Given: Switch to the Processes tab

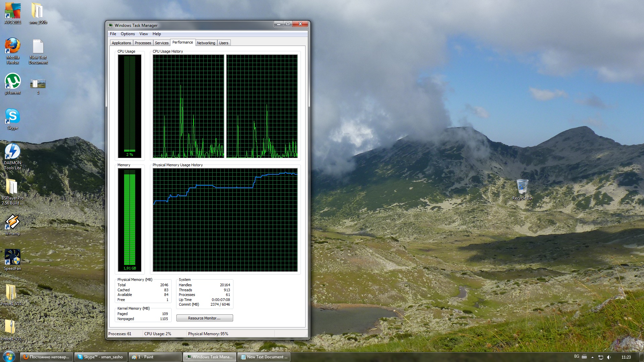Looking at the screenshot, I should point(143,43).
